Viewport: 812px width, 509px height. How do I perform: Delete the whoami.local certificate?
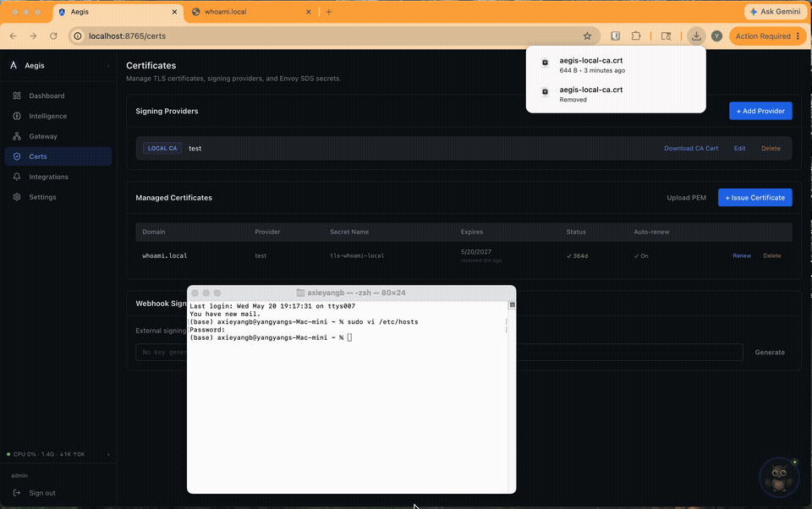771,256
